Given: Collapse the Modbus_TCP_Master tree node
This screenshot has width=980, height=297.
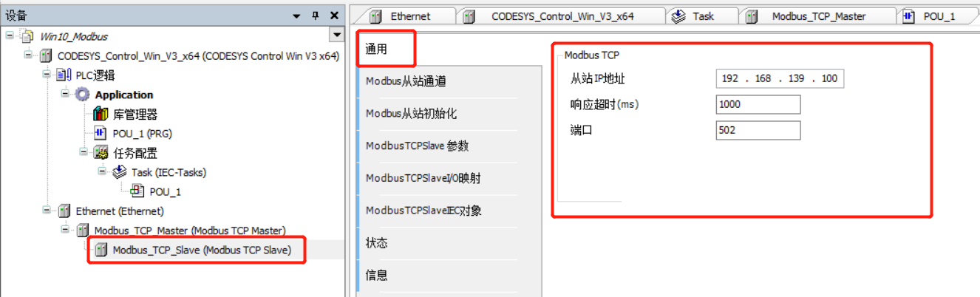Looking at the screenshot, I should [x=65, y=230].
